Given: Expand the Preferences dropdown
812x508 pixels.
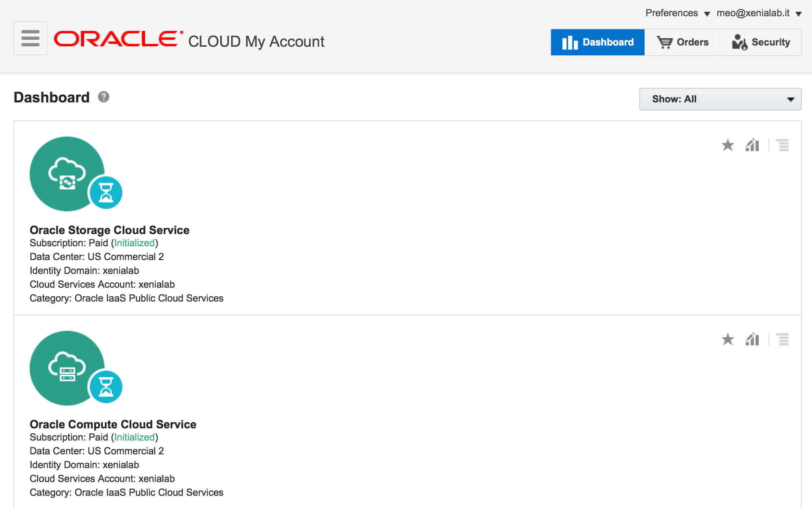Looking at the screenshot, I should coord(677,13).
